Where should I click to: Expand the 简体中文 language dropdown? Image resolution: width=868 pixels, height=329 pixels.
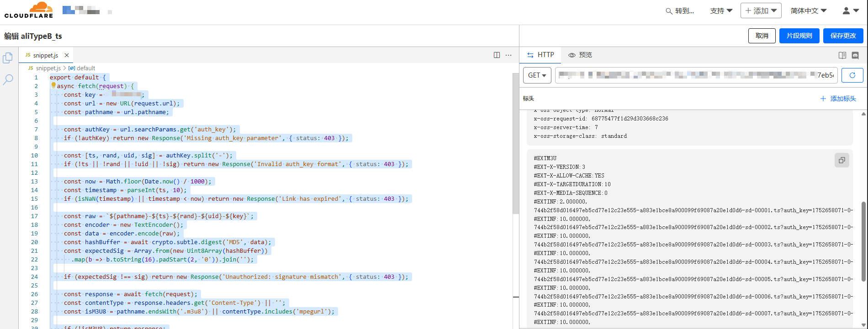[x=808, y=10]
